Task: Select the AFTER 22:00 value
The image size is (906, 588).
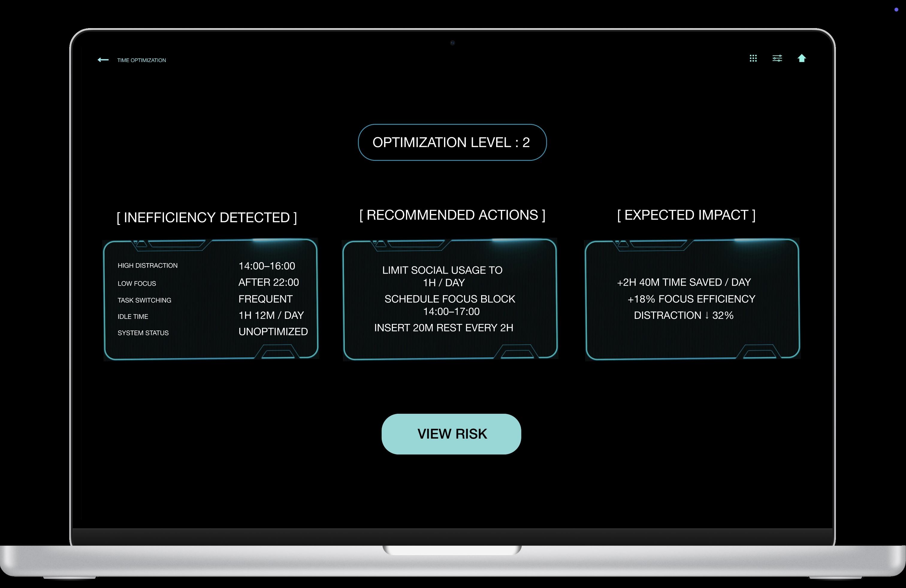Action: click(x=269, y=282)
